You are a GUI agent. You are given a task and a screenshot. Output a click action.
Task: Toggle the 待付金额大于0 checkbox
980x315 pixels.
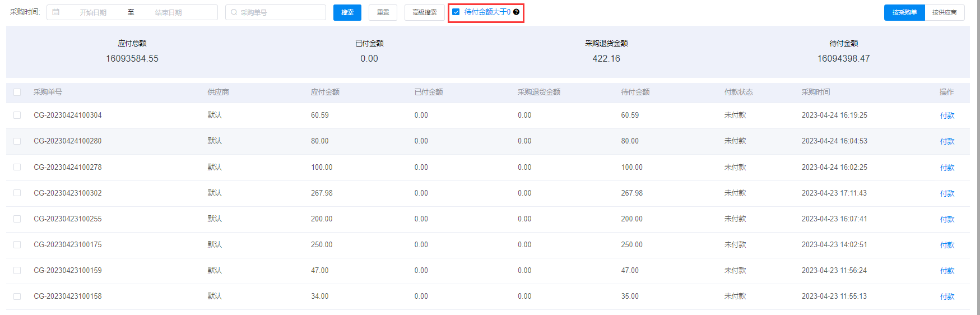coord(456,12)
